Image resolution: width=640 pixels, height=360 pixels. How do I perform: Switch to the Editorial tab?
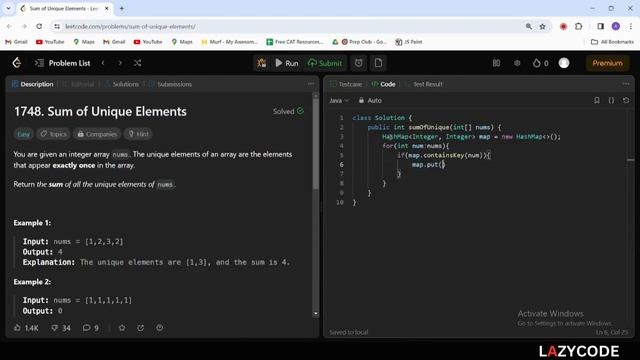78,84
